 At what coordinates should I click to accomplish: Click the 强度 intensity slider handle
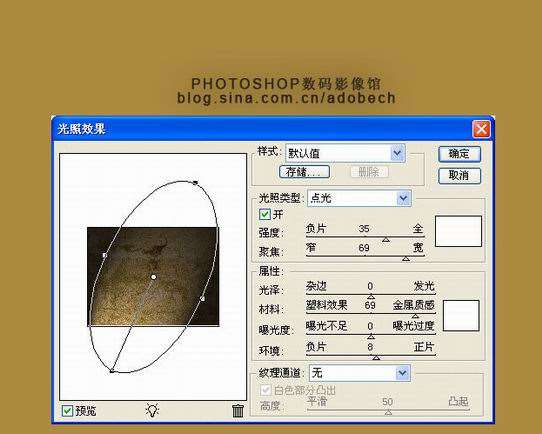pos(386,239)
